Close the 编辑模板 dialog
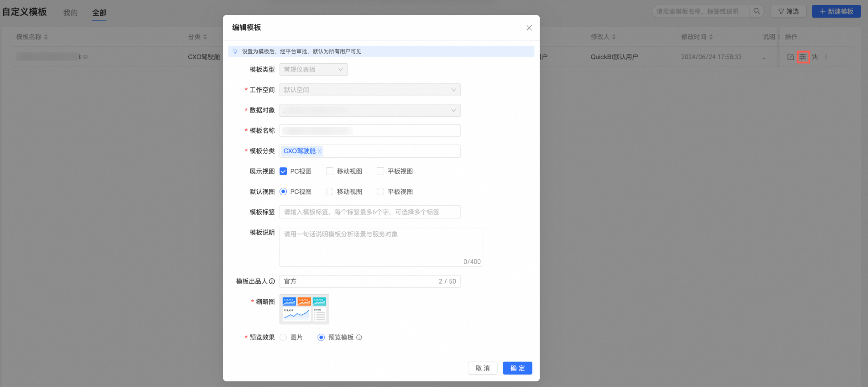This screenshot has height=387, width=868. pos(529,28)
